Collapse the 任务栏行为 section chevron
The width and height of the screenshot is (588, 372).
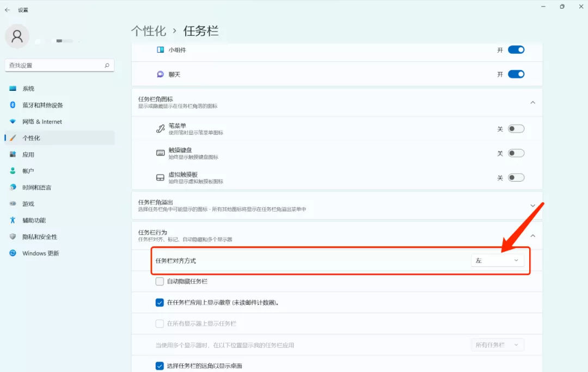coord(532,235)
